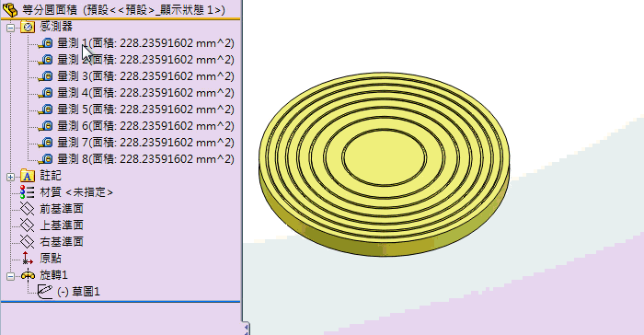Image resolution: width=644 pixels, height=335 pixels.
Task: Click the 草圖1 sketch icon
Action: 45,292
